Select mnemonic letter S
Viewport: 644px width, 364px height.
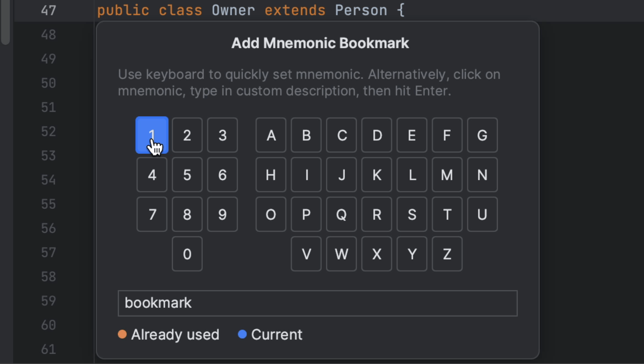pos(412,215)
